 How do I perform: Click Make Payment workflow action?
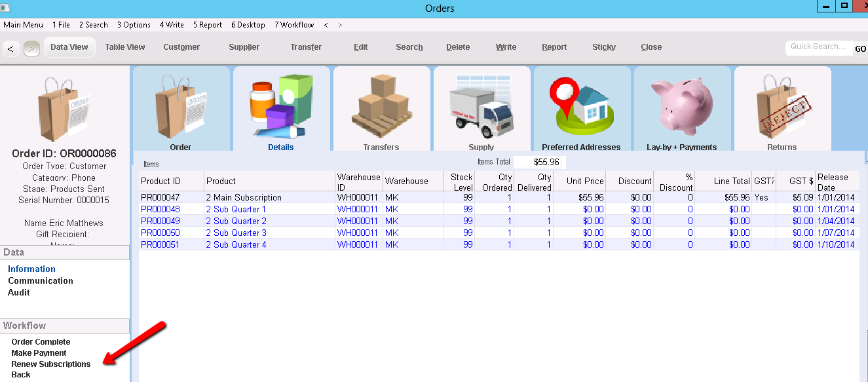(39, 353)
